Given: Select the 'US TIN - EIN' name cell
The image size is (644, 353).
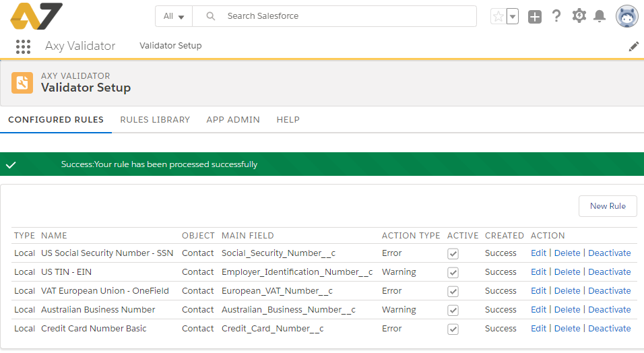Looking at the screenshot, I should coord(66,272).
